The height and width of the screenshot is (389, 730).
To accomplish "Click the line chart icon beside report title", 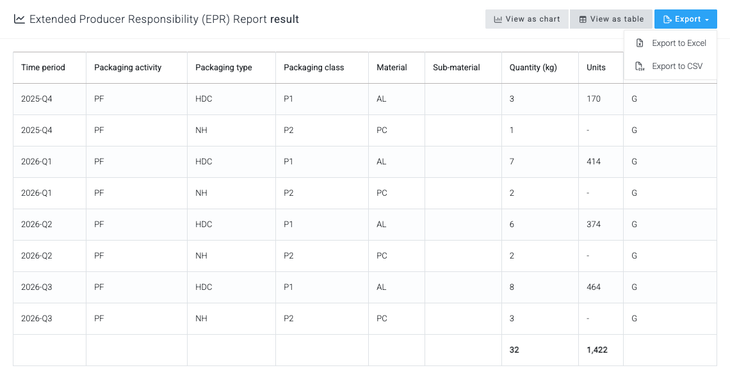I will tap(19, 19).
